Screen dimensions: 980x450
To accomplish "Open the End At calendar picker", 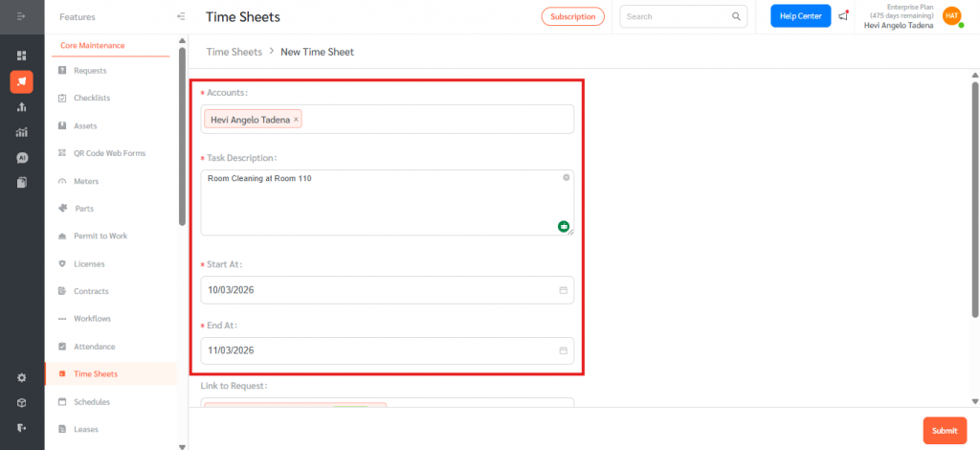I will tap(564, 350).
